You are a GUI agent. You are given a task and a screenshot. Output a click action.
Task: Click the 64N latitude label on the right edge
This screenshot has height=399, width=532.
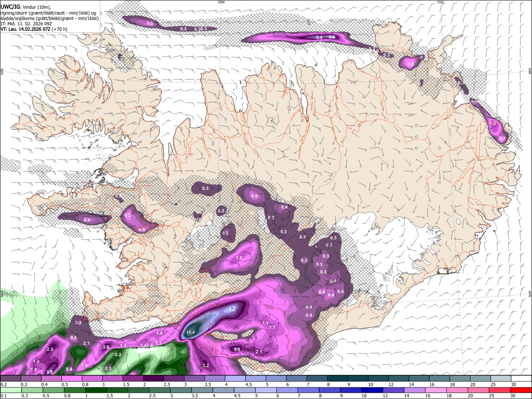tap(530, 293)
